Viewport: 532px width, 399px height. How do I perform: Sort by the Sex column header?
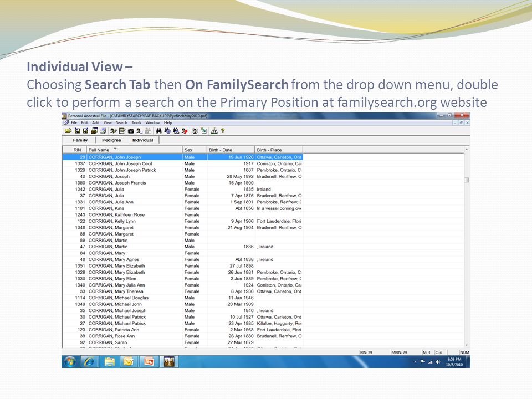195,150
